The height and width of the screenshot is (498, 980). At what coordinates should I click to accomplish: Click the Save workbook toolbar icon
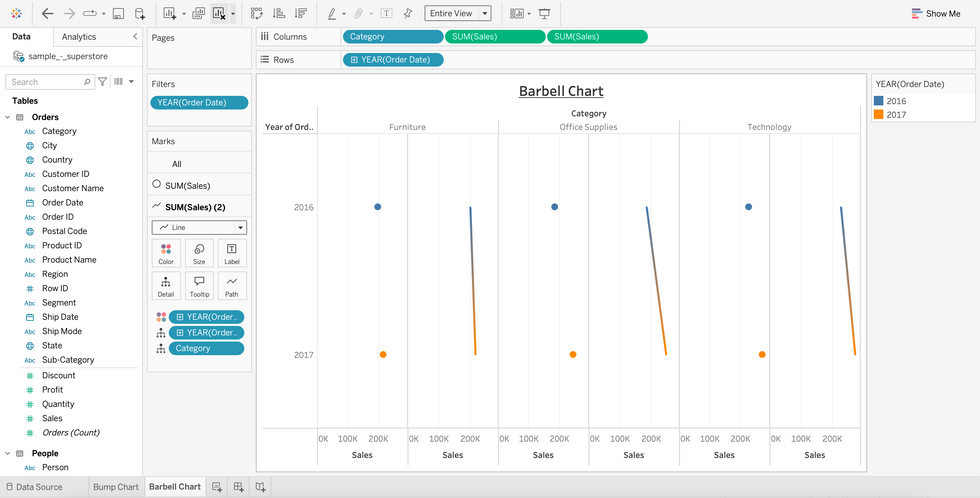pos(118,13)
